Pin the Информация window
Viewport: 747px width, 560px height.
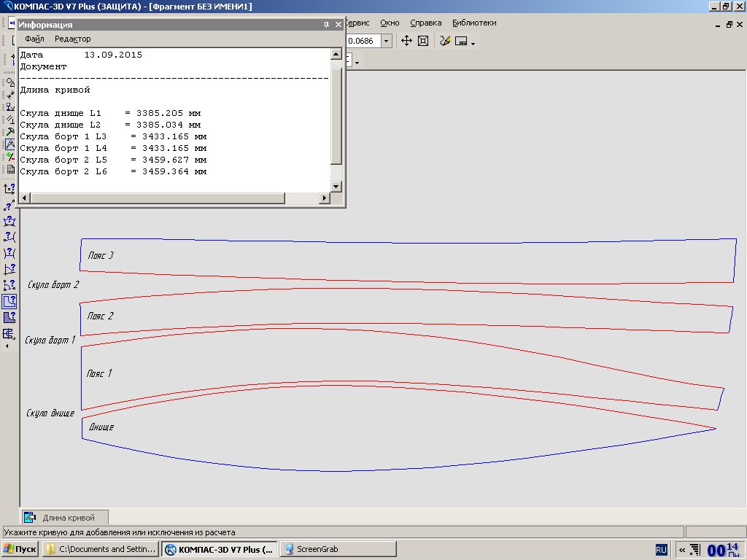coord(326,25)
